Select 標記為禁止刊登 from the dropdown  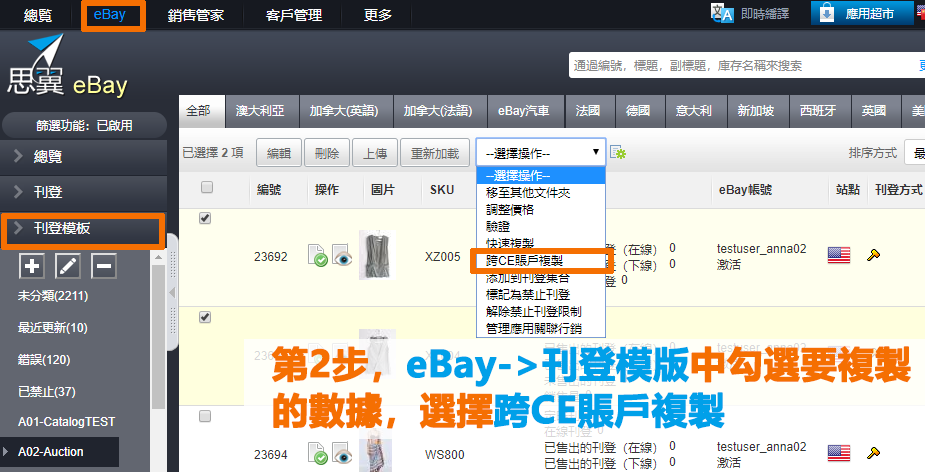click(541, 294)
